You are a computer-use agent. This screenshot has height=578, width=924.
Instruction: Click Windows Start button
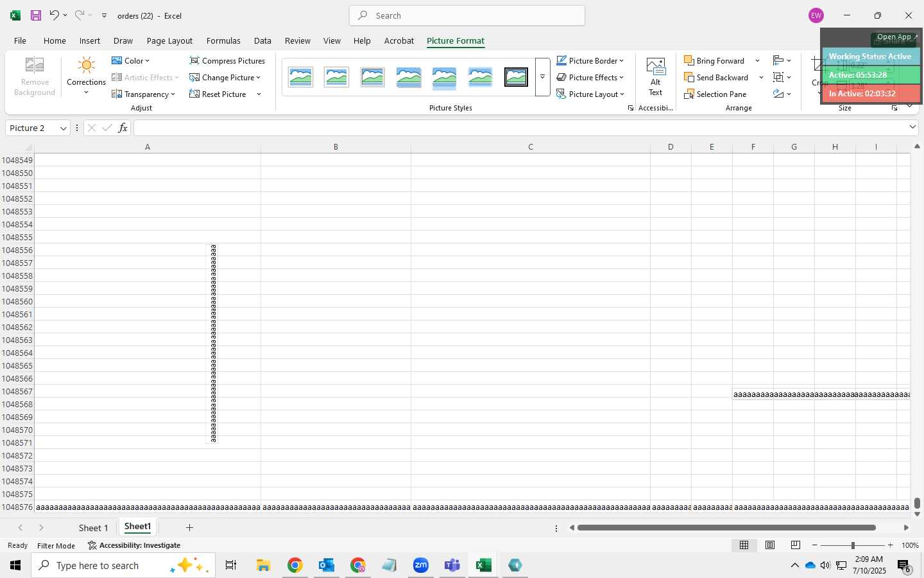click(15, 565)
